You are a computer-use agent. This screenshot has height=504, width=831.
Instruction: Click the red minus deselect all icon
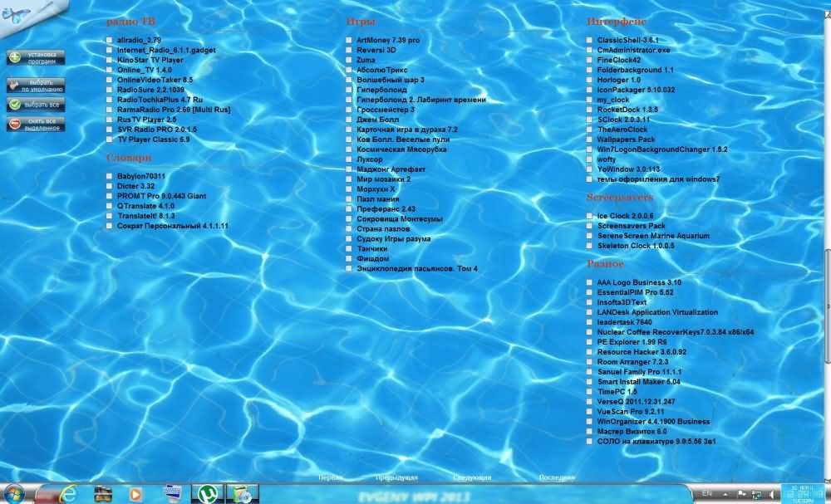click(x=15, y=125)
